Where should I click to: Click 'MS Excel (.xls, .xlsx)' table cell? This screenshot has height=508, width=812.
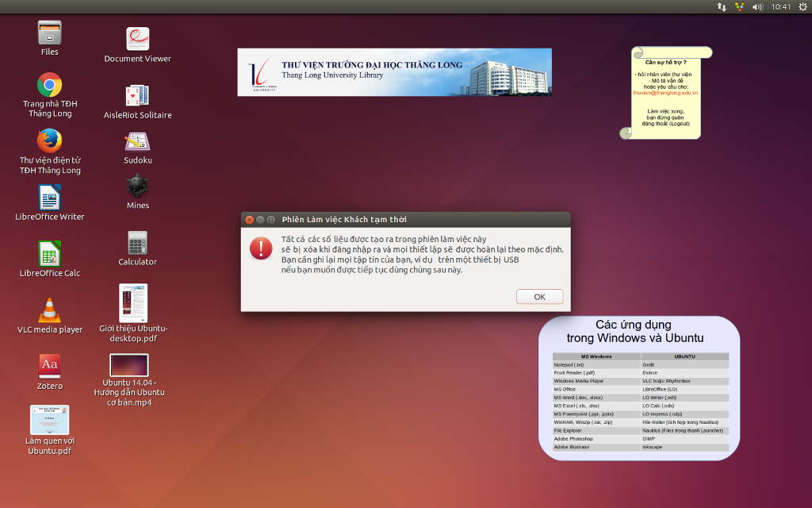596,406
